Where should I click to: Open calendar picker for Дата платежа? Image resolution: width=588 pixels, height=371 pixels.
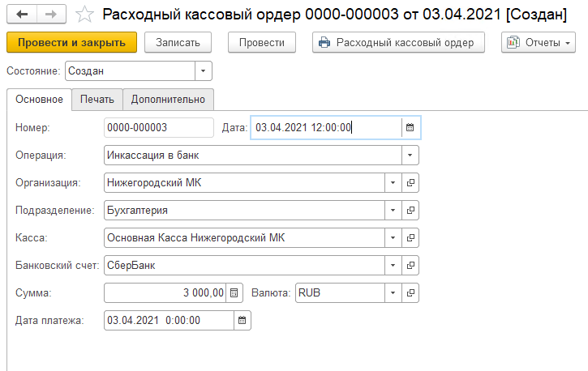(242, 320)
